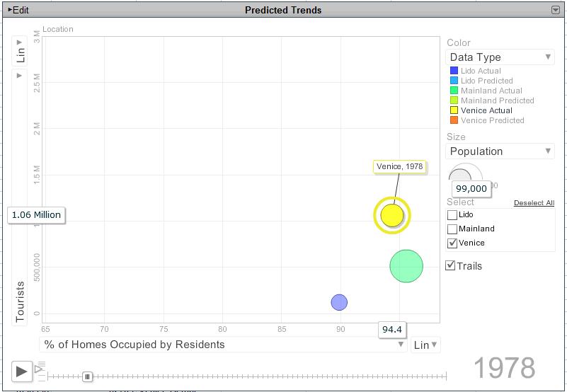The width and height of the screenshot is (567, 392).
Task: Click the playback speed arrow icon
Action: (38, 369)
